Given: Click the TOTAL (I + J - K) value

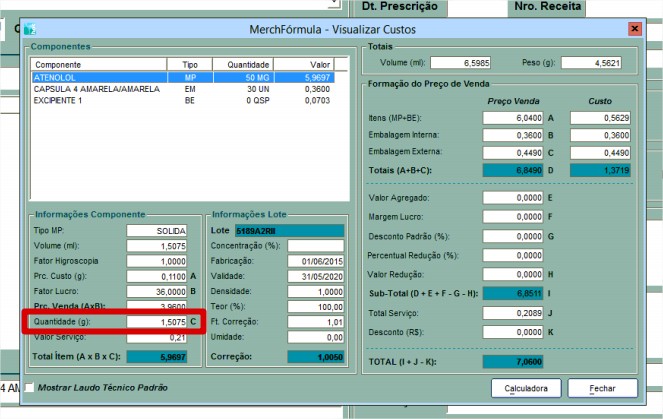Looking at the screenshot, I should coord(513,362).
